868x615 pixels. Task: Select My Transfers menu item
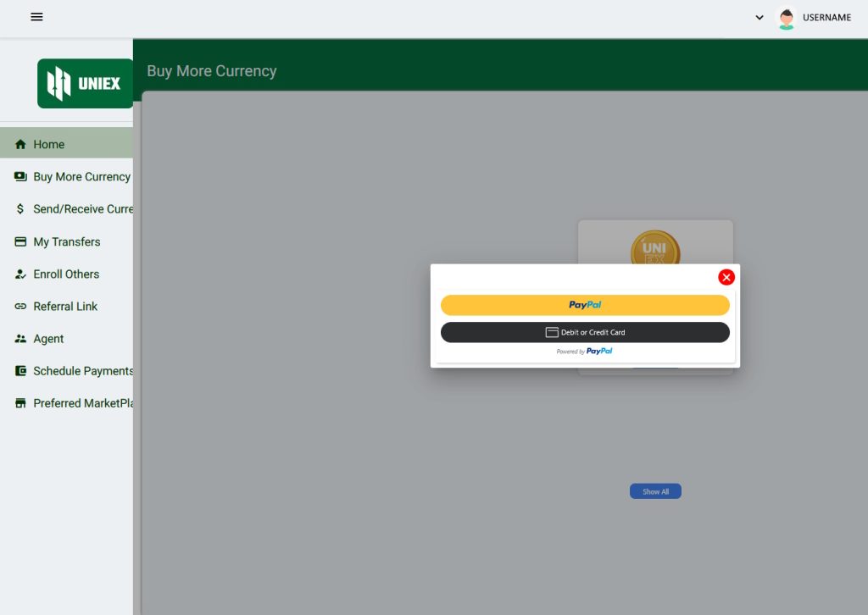(x=67, y=241)
